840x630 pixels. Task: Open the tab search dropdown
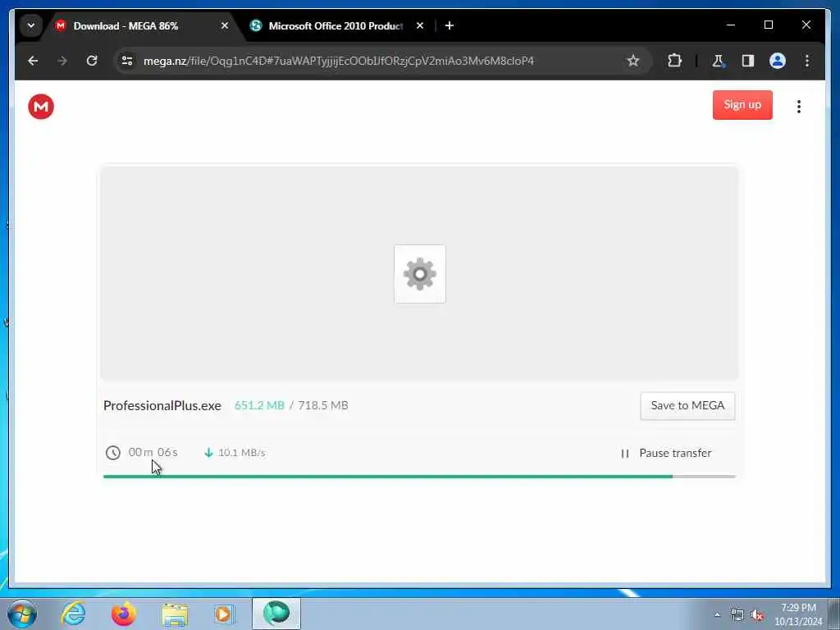[31, 25]
